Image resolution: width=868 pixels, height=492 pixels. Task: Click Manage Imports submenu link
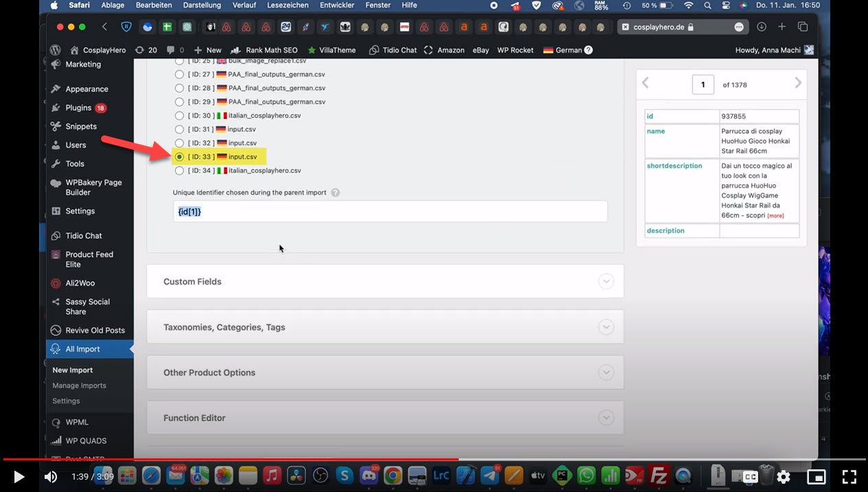[x=79, y=385]
